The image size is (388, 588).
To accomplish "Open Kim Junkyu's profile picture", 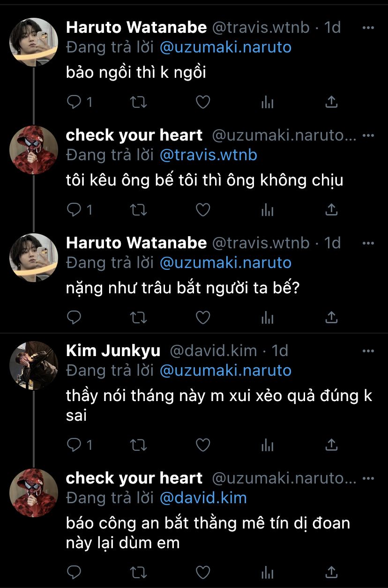I will (x=34, y=365).
